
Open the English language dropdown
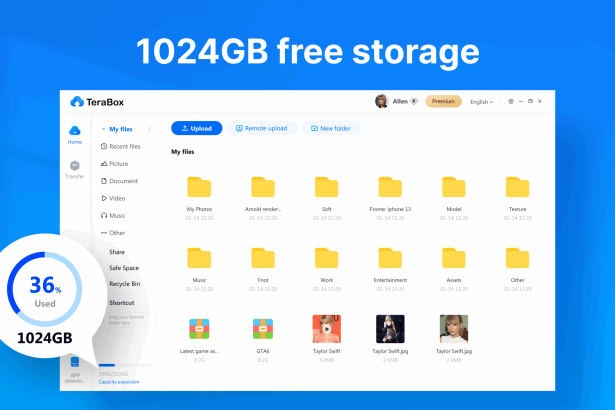[x=482, y=102]
